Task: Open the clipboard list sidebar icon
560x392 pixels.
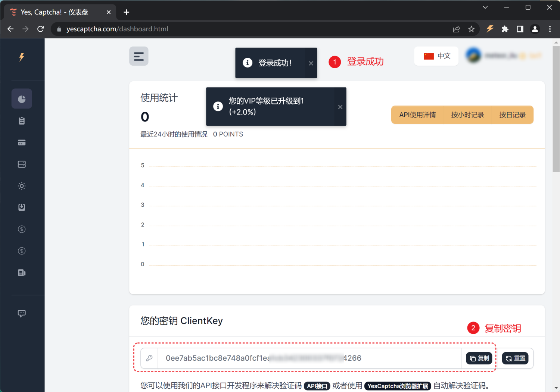Action: (22, 120)
